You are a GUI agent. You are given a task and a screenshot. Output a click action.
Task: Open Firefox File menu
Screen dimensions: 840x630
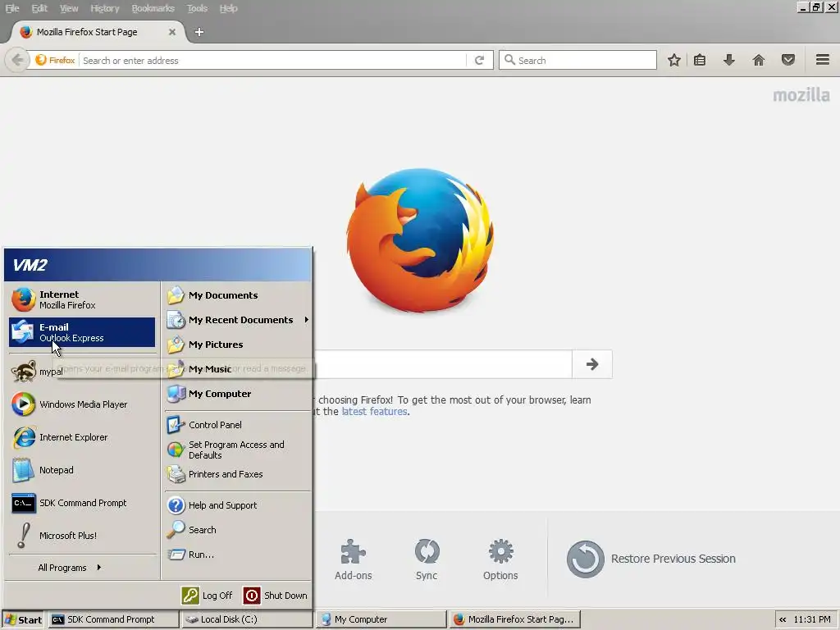coord(11,8)
